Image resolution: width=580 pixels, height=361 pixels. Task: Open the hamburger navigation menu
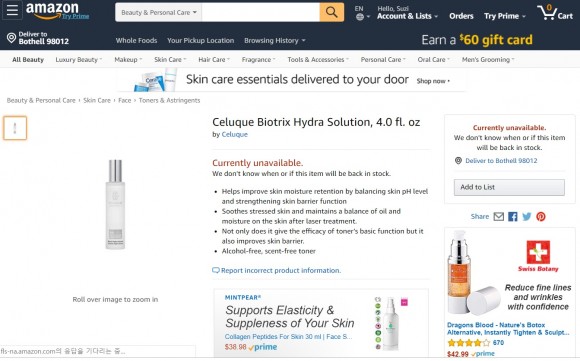point(12,10)
